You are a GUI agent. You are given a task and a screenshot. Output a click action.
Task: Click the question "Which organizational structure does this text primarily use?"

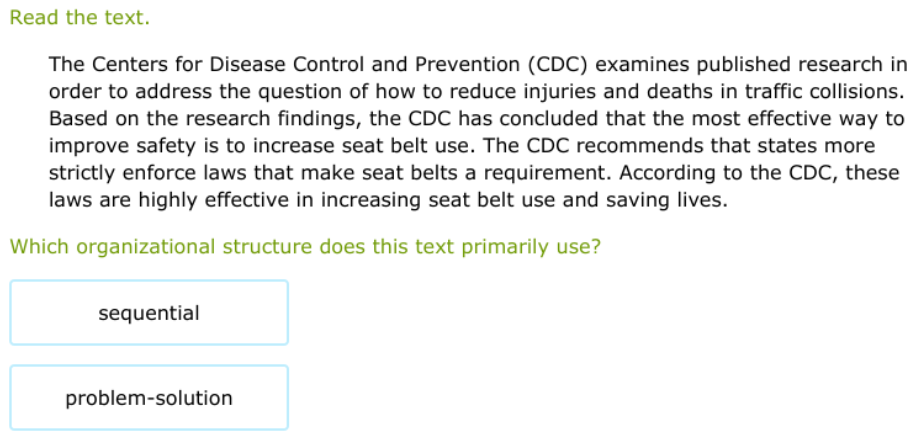coord(305,246)
